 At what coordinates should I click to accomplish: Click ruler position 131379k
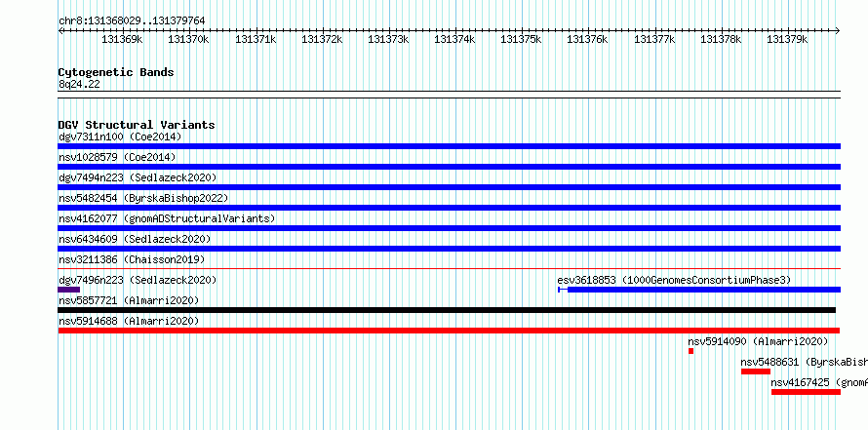(788, 39)
